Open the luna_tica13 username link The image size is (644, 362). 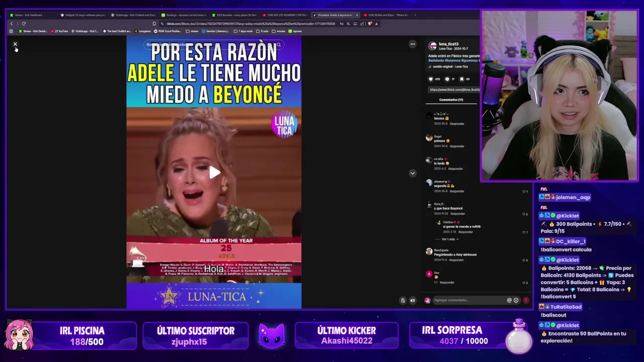[x=448, y=44]
